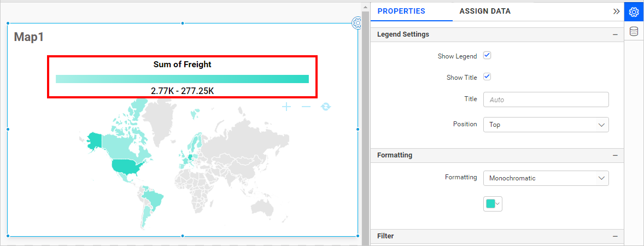The height and width of the screenshot is (246, 644).
Task: Zoom out of the map
Action: [x=306, y=107]
